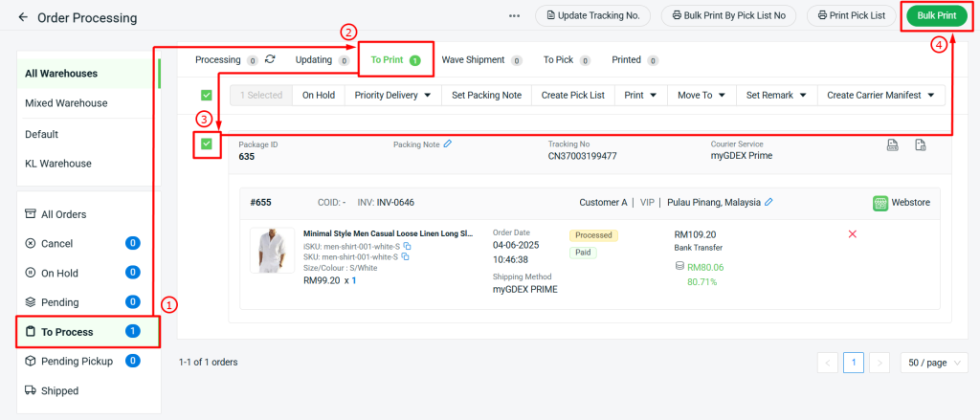Viewport: 980px width, 420px height.
Task: Click the order number #655
Action: (260, 203)
